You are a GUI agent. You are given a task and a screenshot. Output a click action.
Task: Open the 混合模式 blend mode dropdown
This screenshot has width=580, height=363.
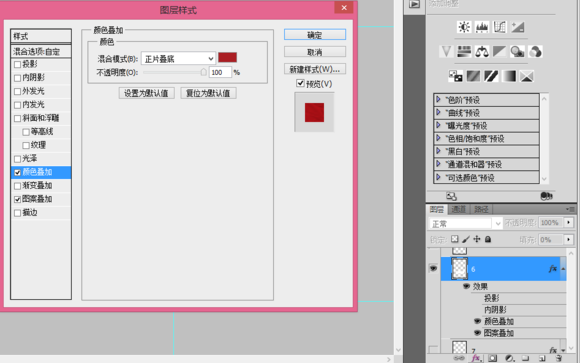click(178, 58)
